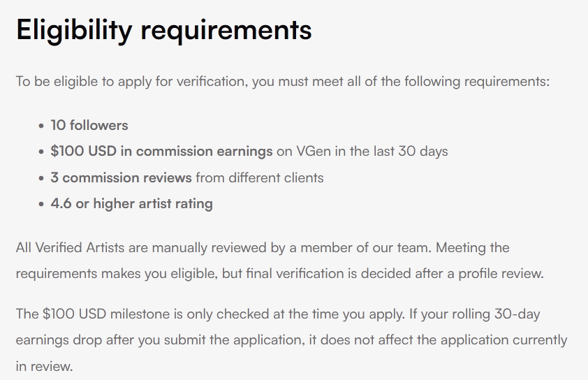Click "on VGen in the last 30 days"
588x380 pixels.
click(362, 152)
